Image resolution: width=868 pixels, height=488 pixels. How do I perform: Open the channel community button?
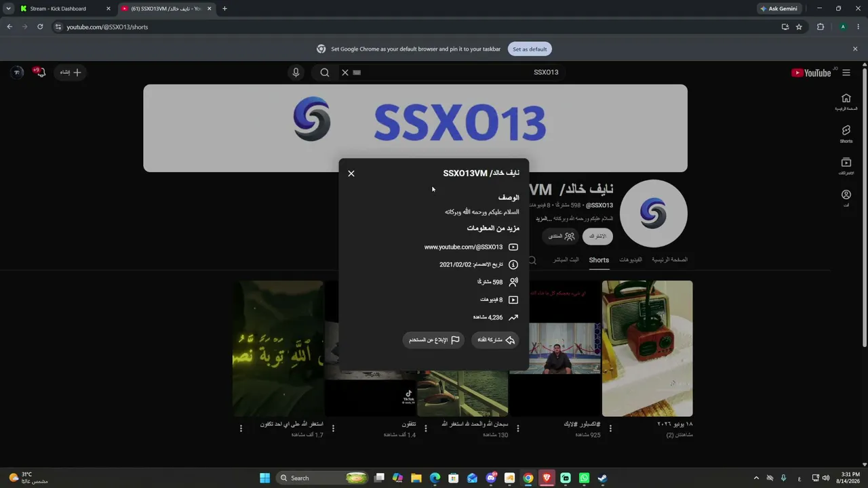[561, 236]
